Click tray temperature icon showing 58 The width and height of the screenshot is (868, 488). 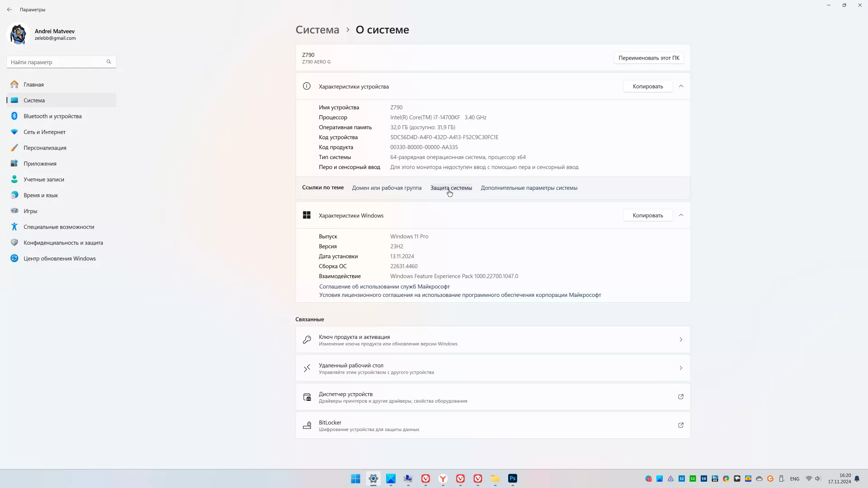coord(704,479)
